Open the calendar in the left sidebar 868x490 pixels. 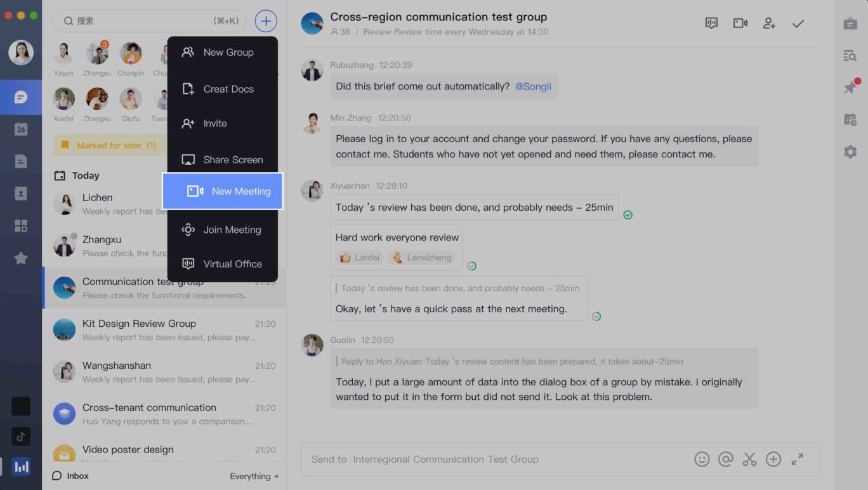click(x=21, y=129)
